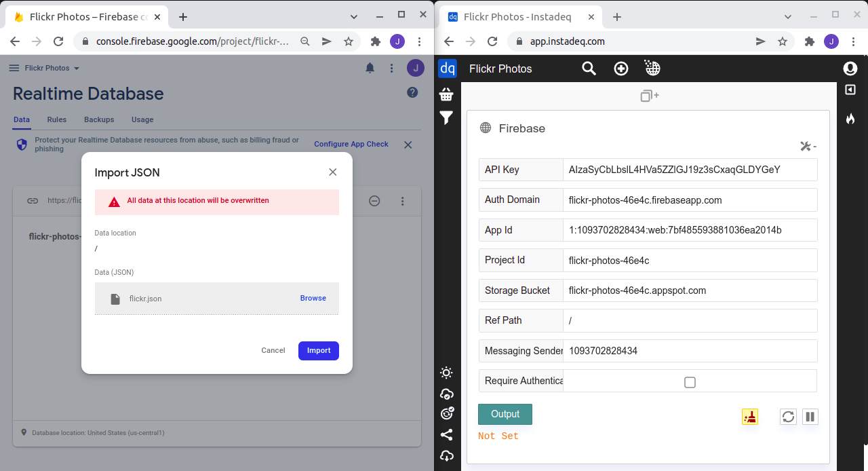Open Instadeq globe grid icon
868x471 pixels.
652,69
